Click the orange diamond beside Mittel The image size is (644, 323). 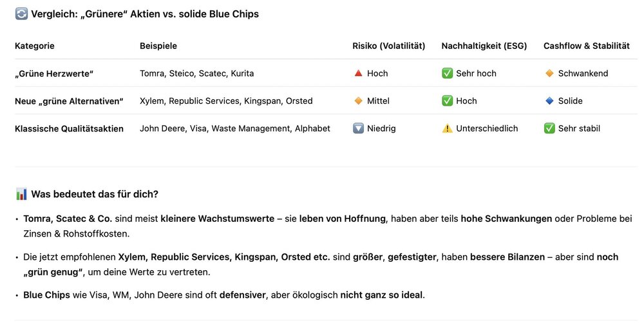coord(359,101)
